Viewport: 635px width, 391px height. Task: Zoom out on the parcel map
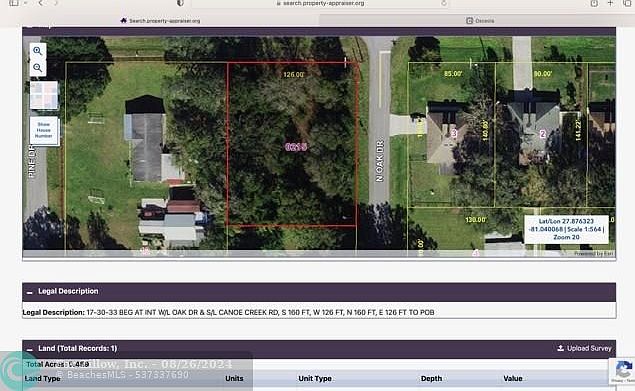pyautogui.click(x=38, y=68)
